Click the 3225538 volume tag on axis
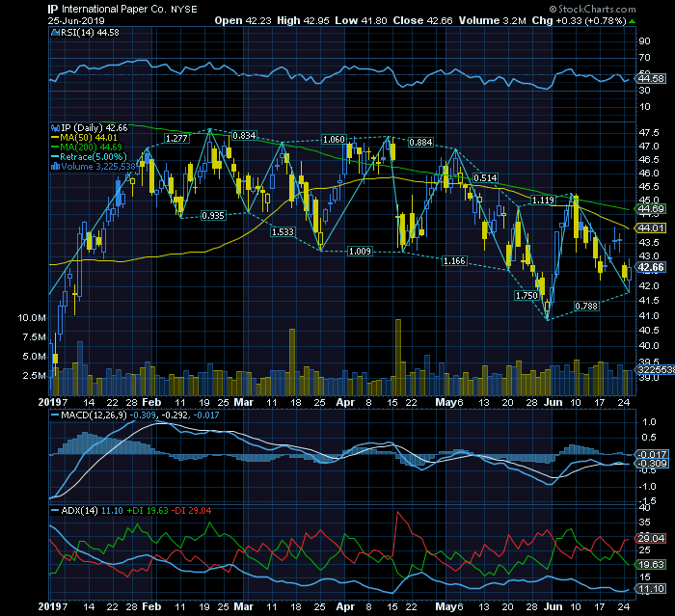Image resolution: width=675 pixels, height=616 pixels. pos(655,370)
